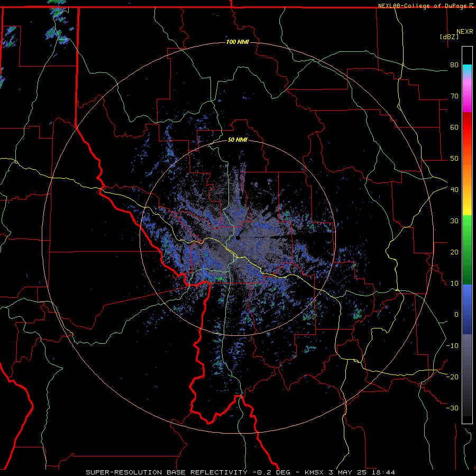
Task: Pick the bright green segment of the color bar
Action: pyautogui.click(x=467, y=226)
